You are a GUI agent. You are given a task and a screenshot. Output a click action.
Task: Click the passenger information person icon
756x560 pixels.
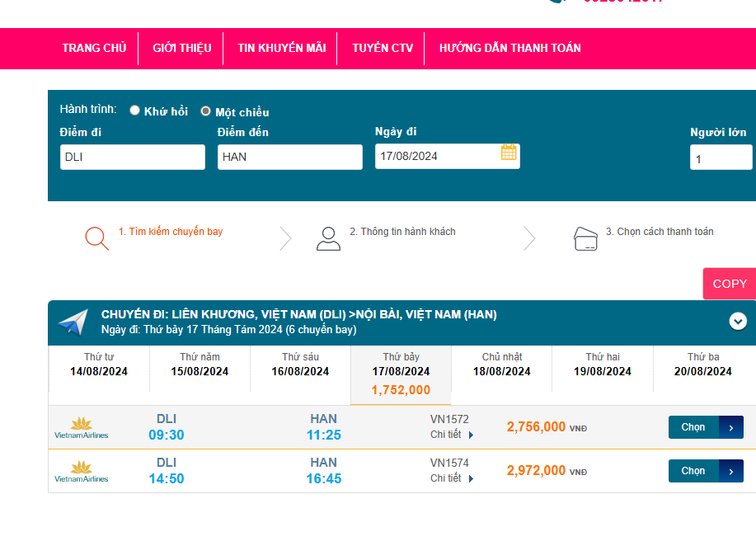tap(328, 238)
